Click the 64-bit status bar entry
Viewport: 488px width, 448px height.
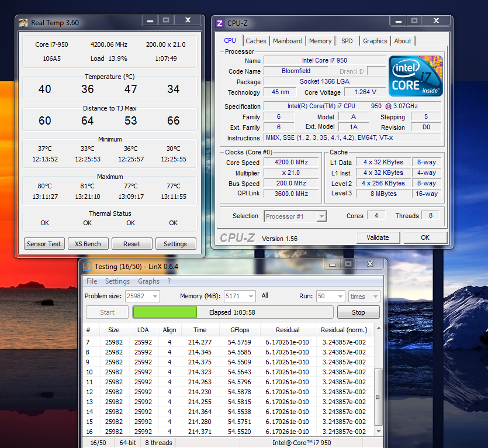(x=127, y=443)
